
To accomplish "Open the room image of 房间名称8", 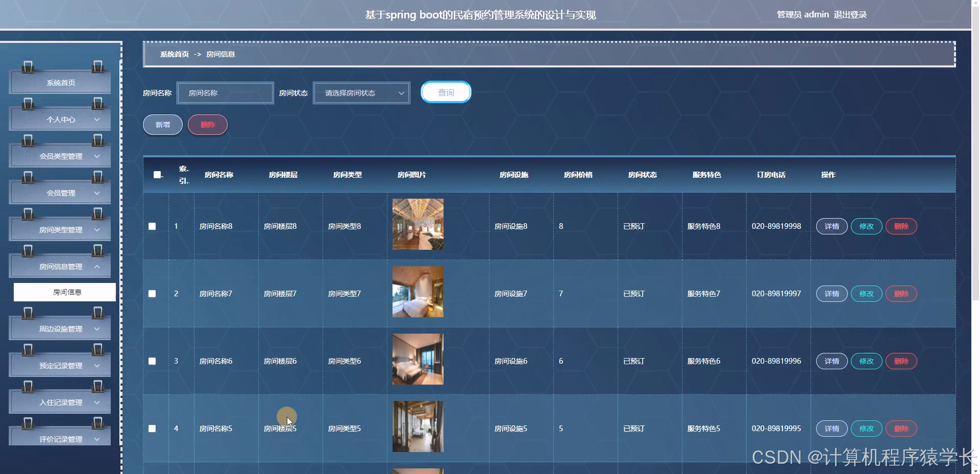I will (x=418, y=224).
